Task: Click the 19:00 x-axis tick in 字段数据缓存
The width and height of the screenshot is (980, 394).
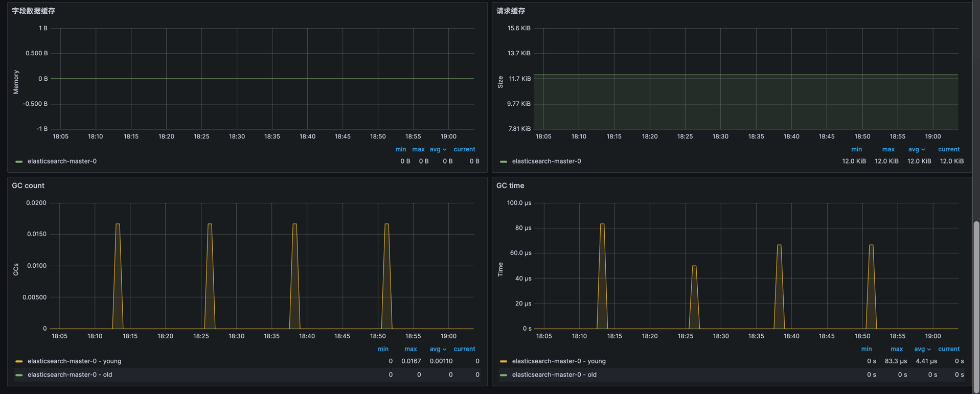Action: [448, 136]
